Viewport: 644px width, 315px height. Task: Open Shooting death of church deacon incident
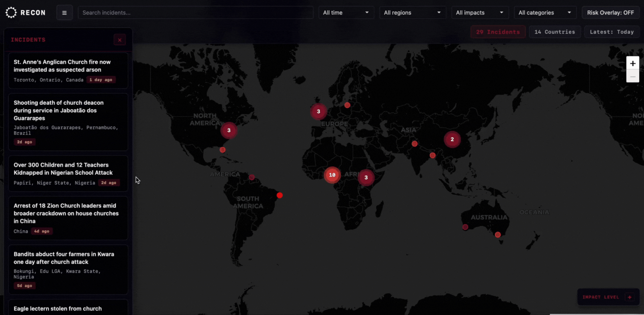click(68, 122)
